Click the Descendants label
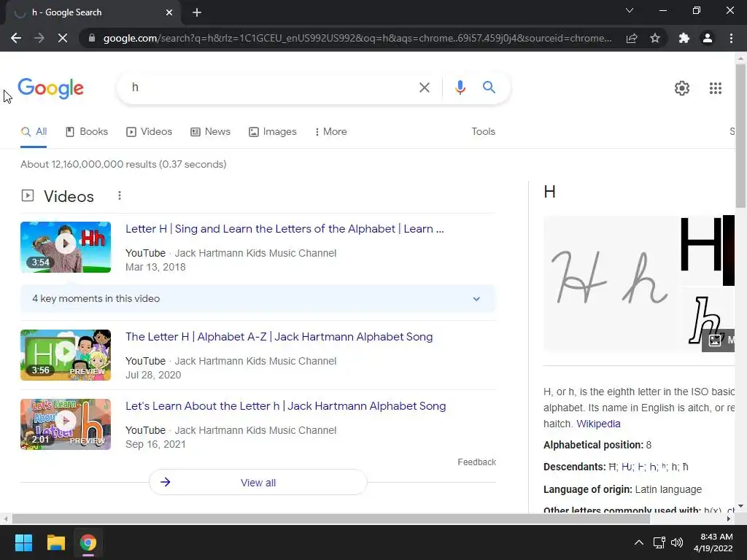Image resolution: width=747 pixels, height=560 pixels. (x=575, y=467)
